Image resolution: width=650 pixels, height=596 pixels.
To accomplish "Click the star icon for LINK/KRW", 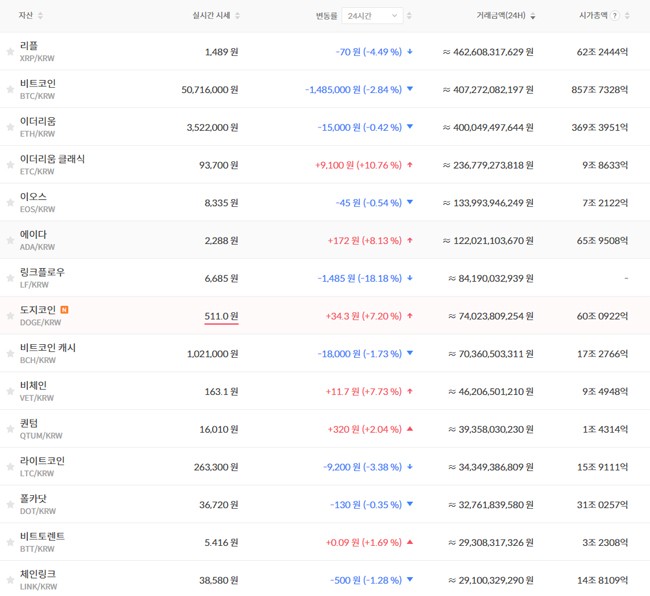I will [10, 580].
